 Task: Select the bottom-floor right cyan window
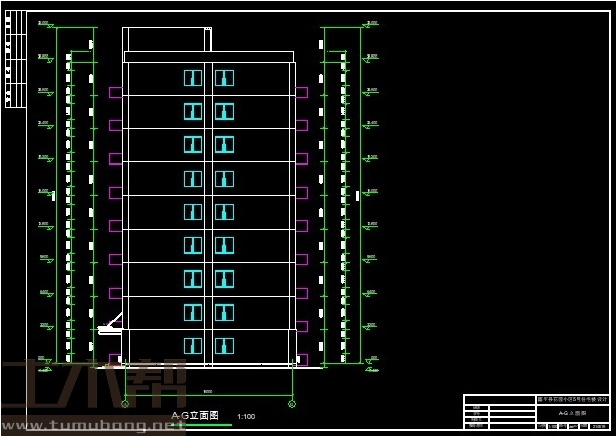(224, 345)
